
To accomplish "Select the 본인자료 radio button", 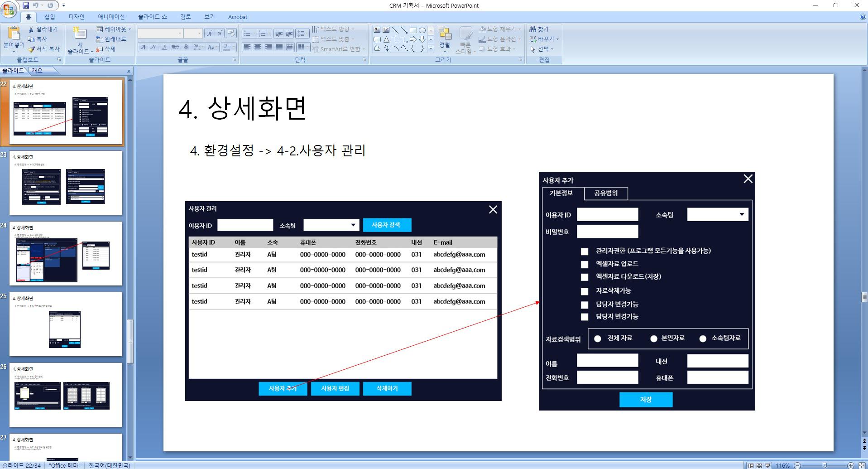I will pyautogui.click(x=653, y=339).
